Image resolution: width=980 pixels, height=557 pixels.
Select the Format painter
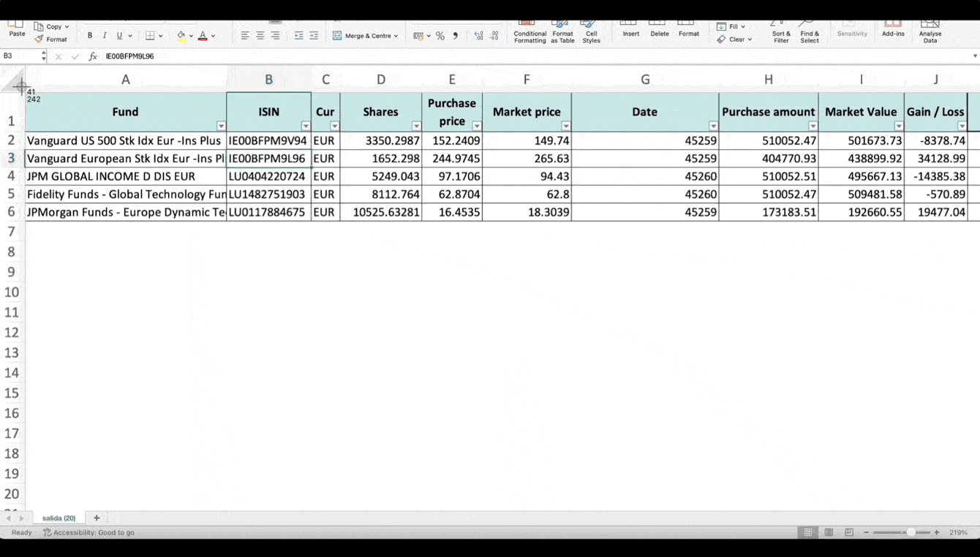(51, 39)
